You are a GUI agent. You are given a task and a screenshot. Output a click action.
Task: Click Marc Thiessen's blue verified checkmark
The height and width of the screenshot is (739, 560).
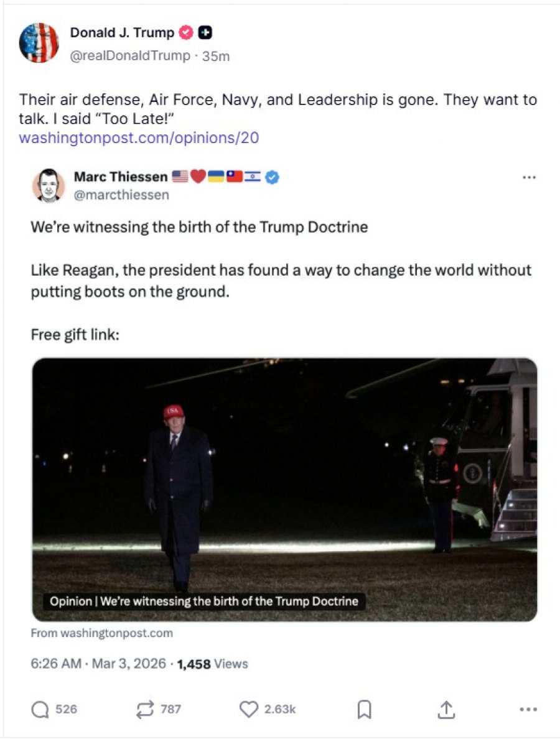[x=272, y=177]
